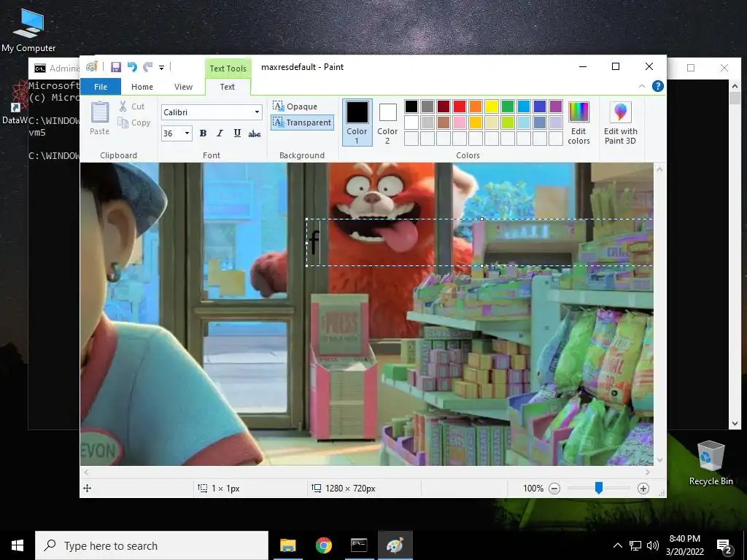Open My Computer desktop icon
Screen dimensions: 747x560
point(28,30)
